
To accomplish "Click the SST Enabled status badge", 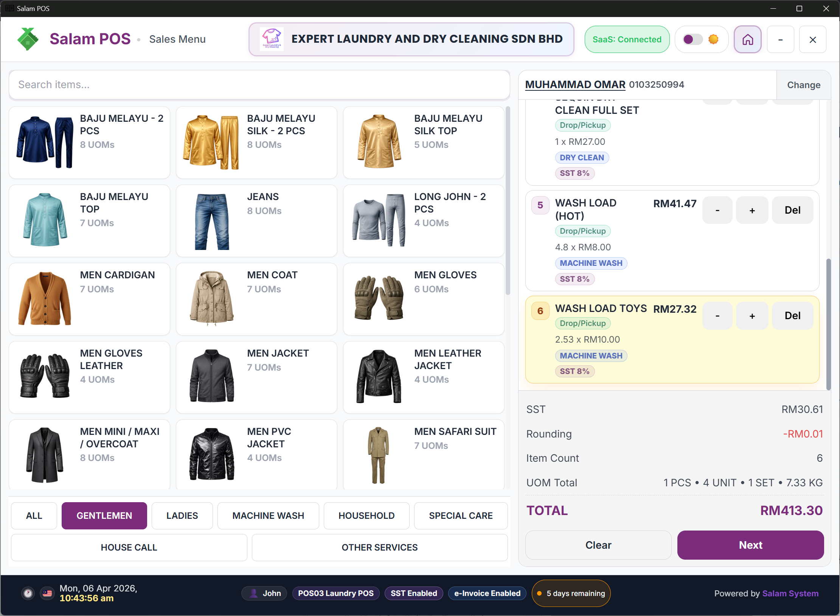I will point(414,593).
